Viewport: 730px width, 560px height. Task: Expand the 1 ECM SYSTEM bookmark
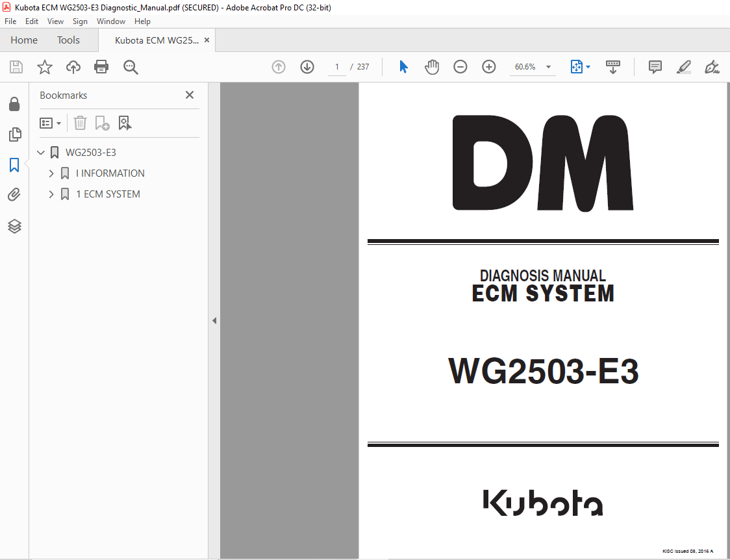click(51, 194)
